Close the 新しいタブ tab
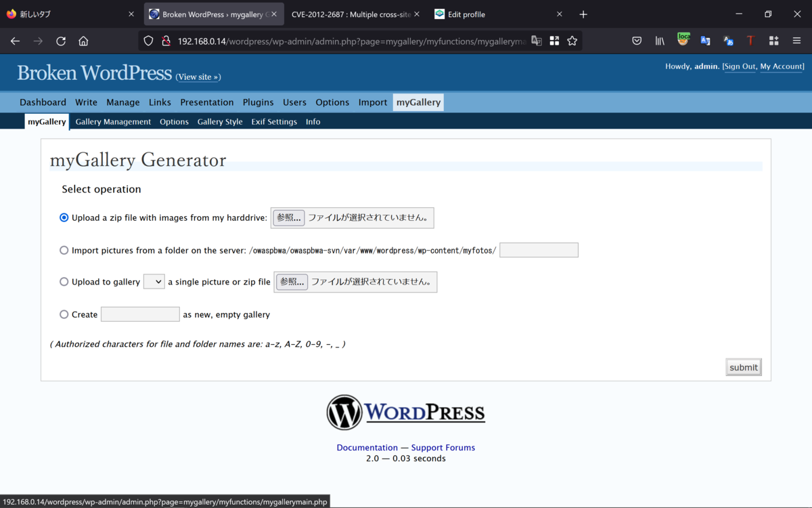 coord(131,14)
